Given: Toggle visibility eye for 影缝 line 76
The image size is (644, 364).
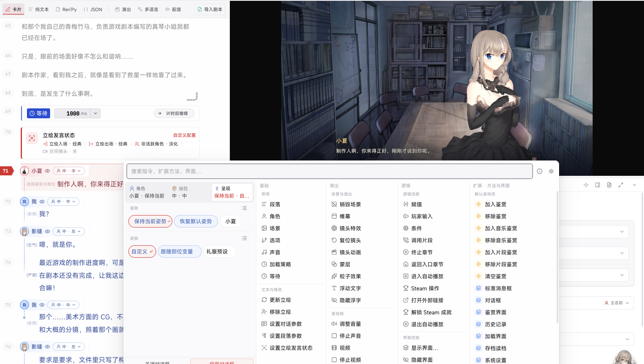Looking at the screenshot, I should pyautogui.click(x=47, y=347).
